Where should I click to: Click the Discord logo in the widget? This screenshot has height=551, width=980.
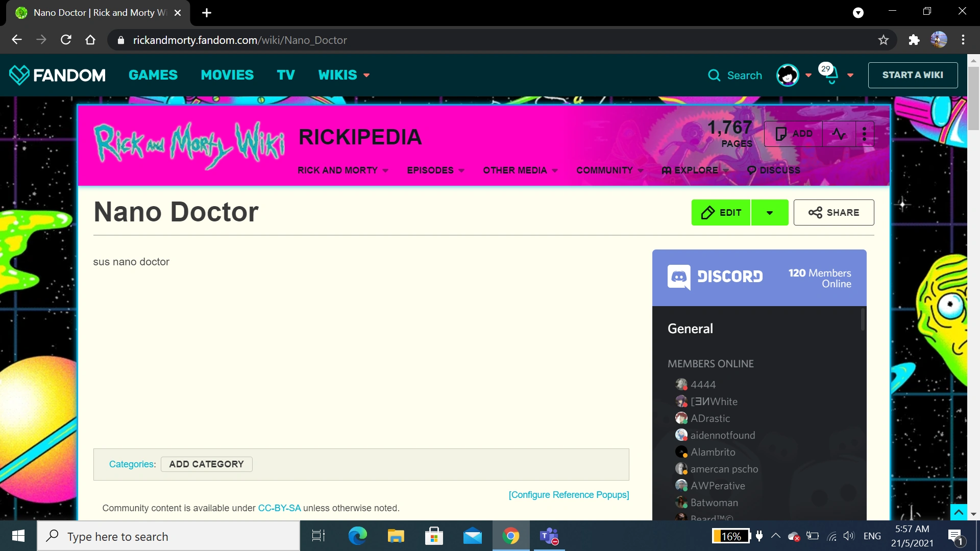point(679,277)
